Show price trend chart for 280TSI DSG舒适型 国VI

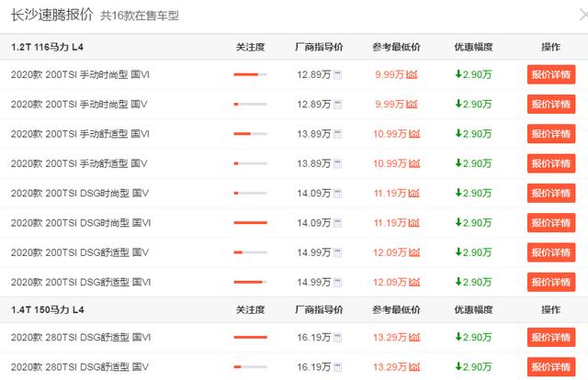coord(414,337)
